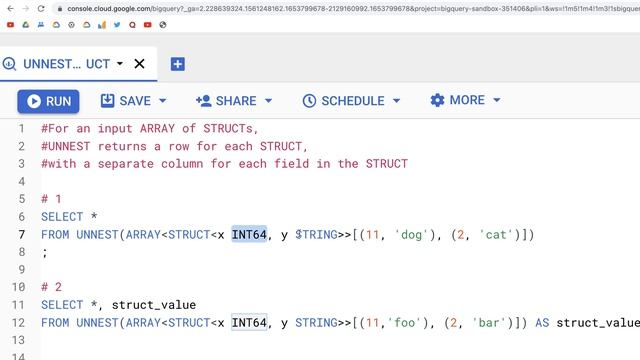Click the 'bar' string literal
This screenshot has width=640, height=360.
(489, 323)
